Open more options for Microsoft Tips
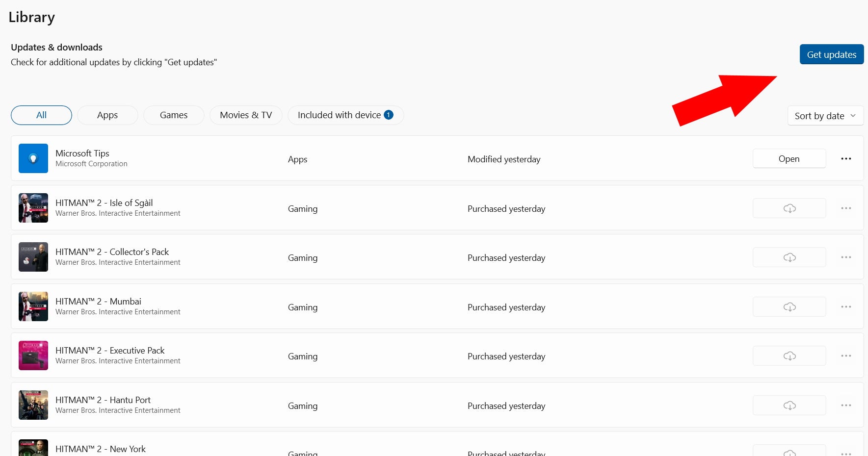Viewport: 868px width, 456px height. click(x=846, y=158)
